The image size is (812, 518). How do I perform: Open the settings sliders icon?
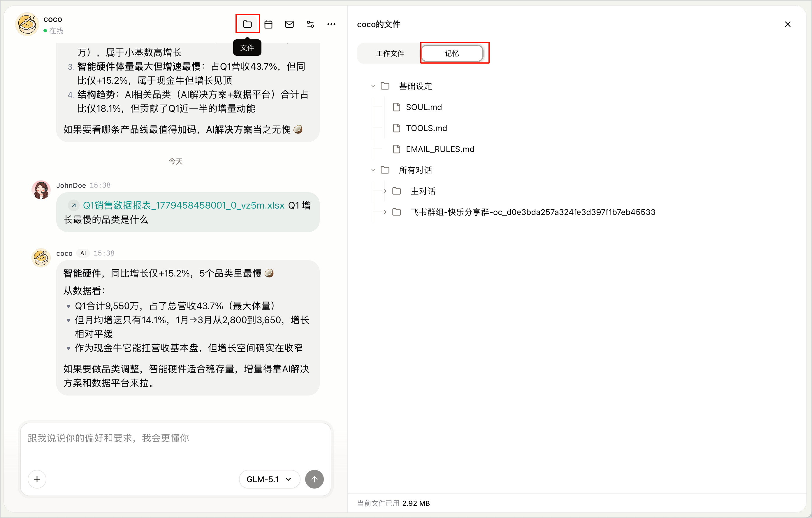pos(310,24)
